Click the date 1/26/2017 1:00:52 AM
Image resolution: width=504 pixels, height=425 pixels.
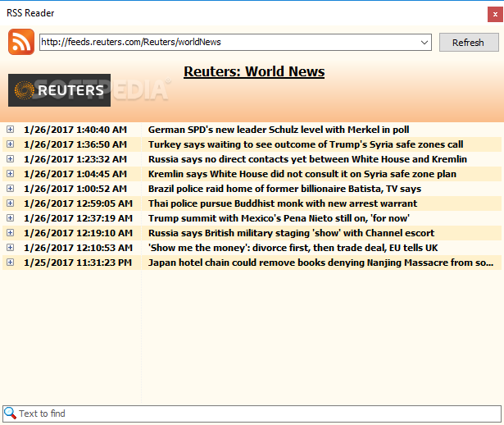[75, 189]
